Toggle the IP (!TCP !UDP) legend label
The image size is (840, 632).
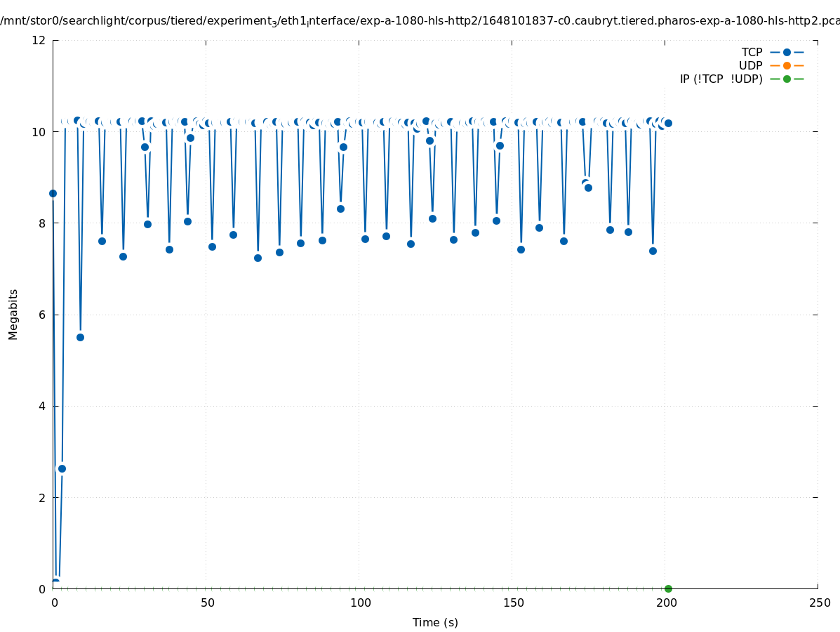tap(721, 79)
